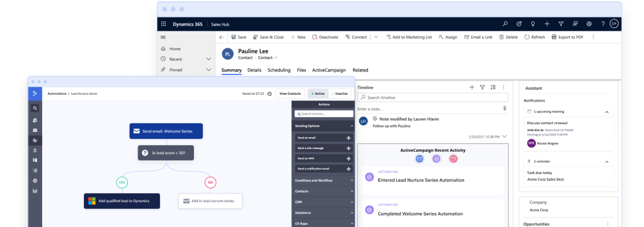Click Save & Close in command bar

coord(268,37)
